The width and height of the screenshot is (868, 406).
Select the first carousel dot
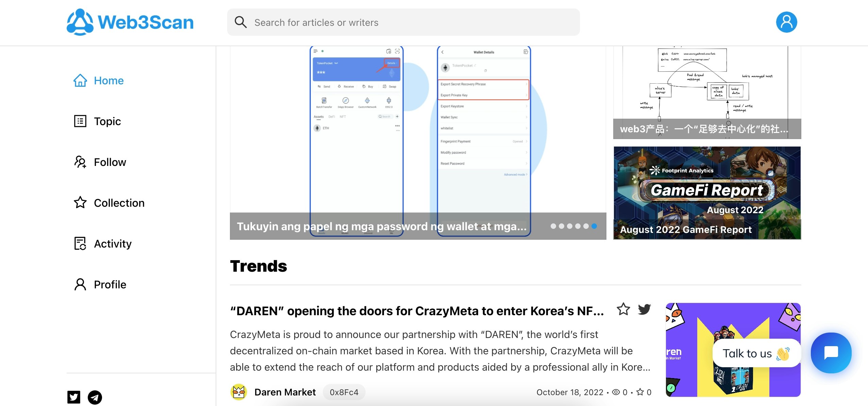tap(553, 226)
